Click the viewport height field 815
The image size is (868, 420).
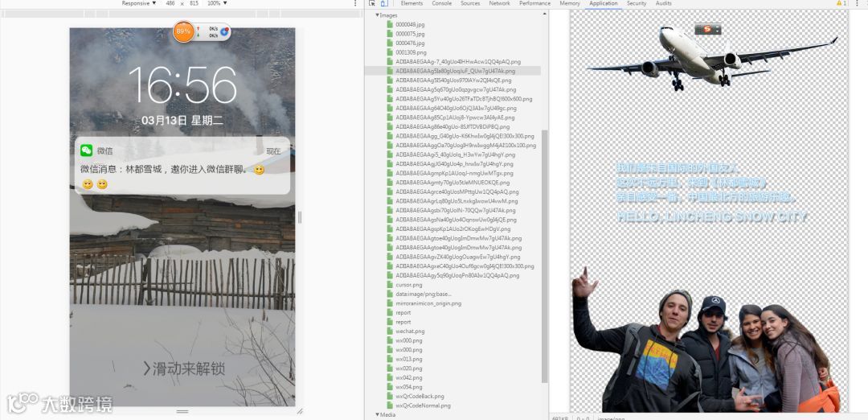click(194, 3)
